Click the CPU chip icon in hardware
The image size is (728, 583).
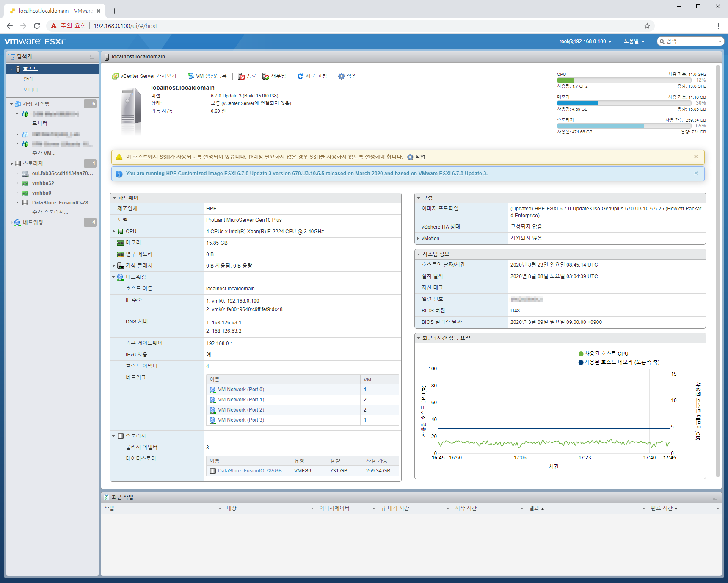(121, 232)
